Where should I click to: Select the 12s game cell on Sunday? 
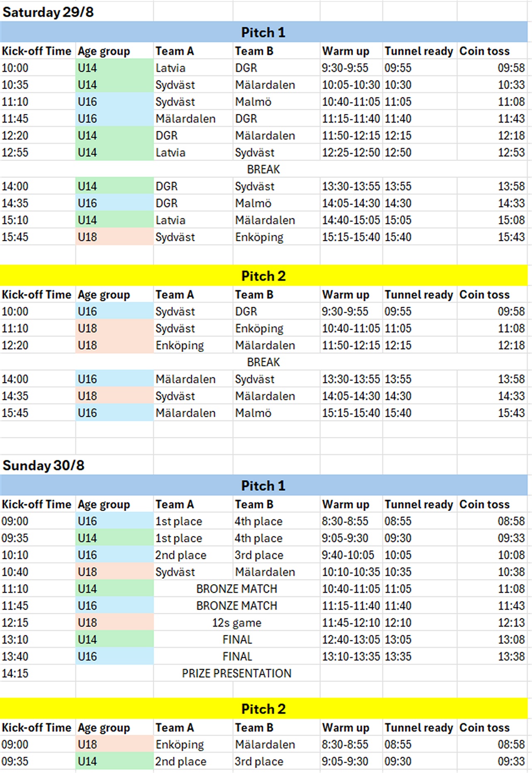pyautogui.click(x=236, y=623)
